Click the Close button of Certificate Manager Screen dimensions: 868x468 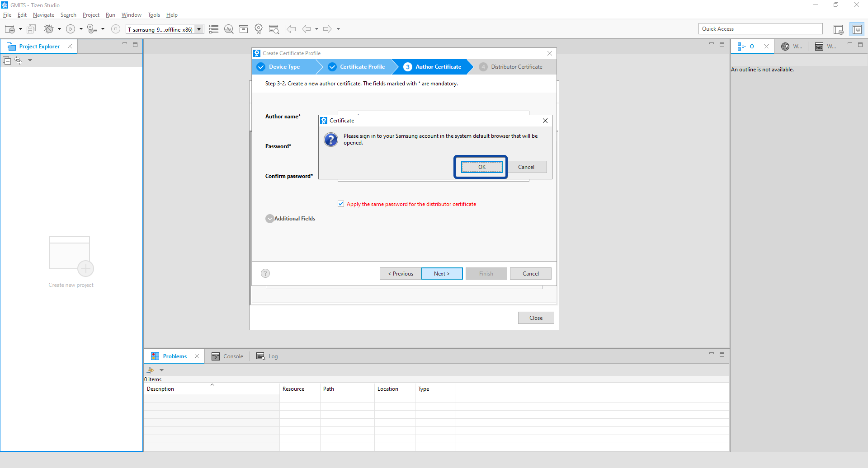[x=536, y=318]
